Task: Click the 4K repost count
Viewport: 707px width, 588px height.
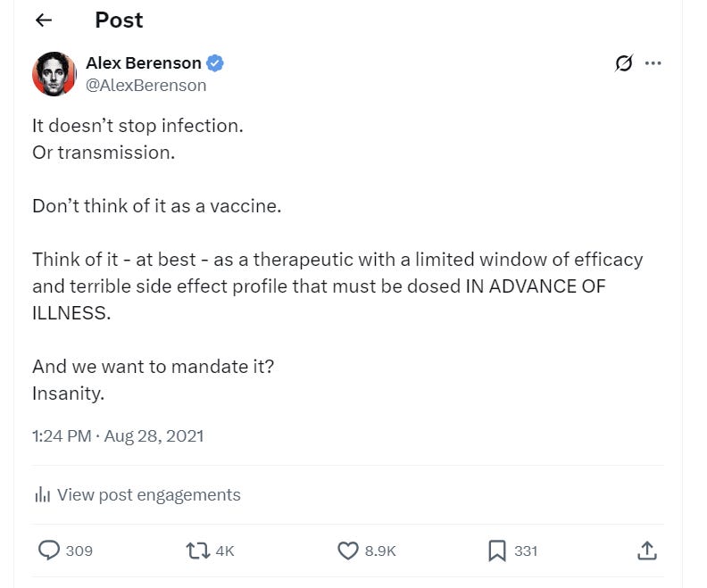Action: (x=224, y=551)
